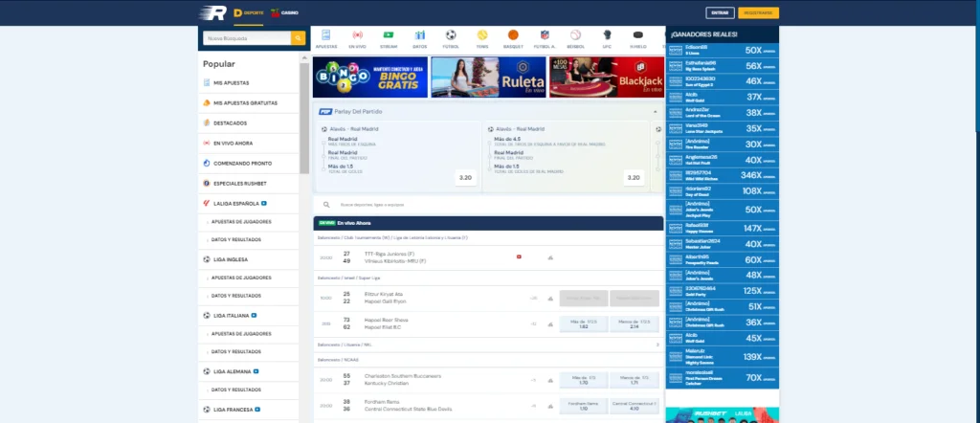Select Más de 172.5 at 1.82
The width and height of the screenshot is (980, 423).
click(x=584, y=323)
